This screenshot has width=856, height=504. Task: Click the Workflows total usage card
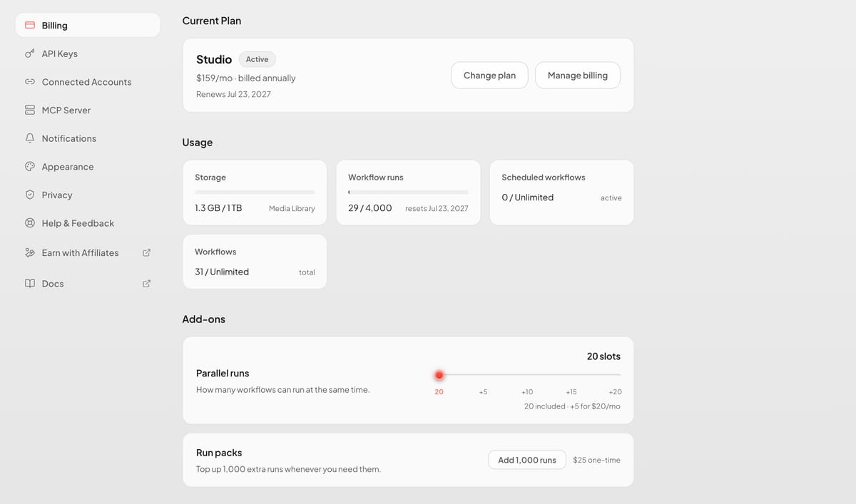[x=255, y=262]
